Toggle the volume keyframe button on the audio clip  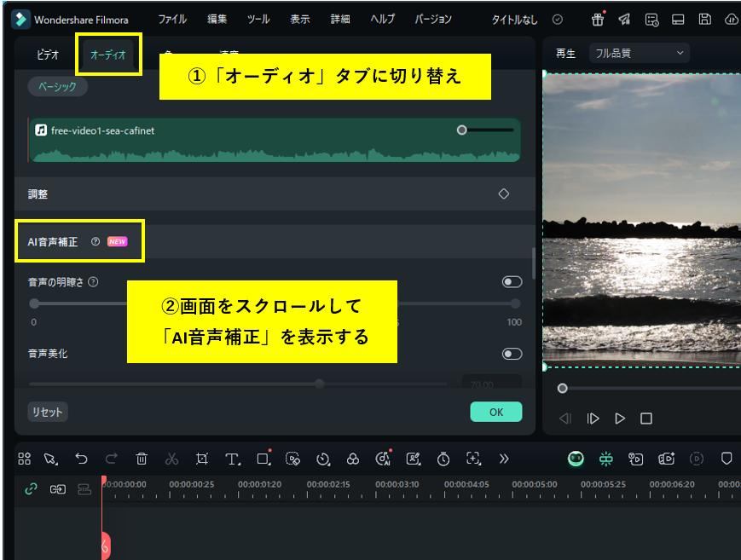(461, 130)
